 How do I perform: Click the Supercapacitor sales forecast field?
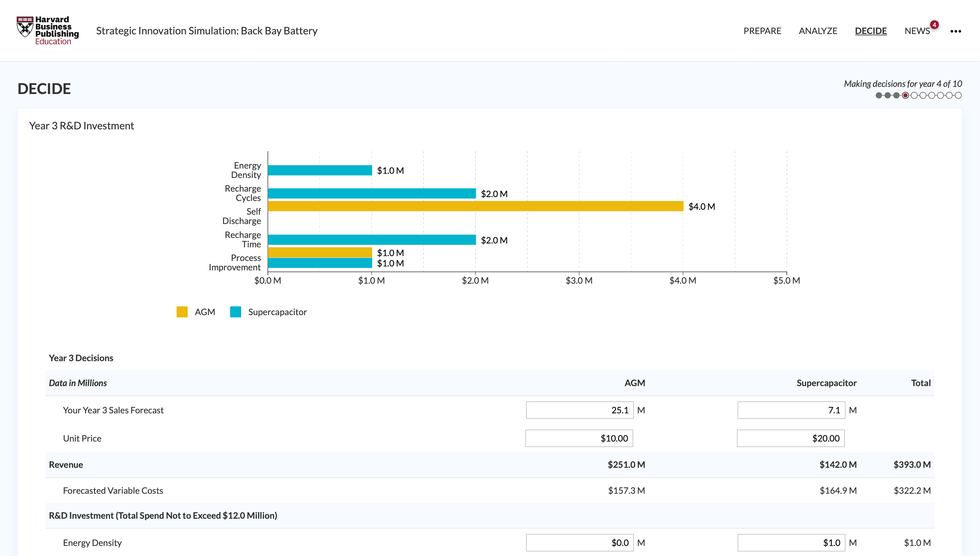[791, 410]
